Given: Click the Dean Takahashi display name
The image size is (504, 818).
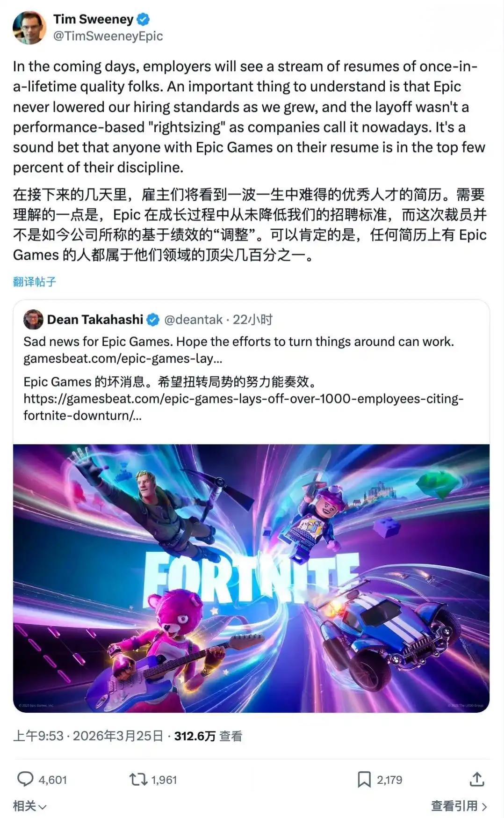Looking at the screenshot, I should click(x=95, y=320).
